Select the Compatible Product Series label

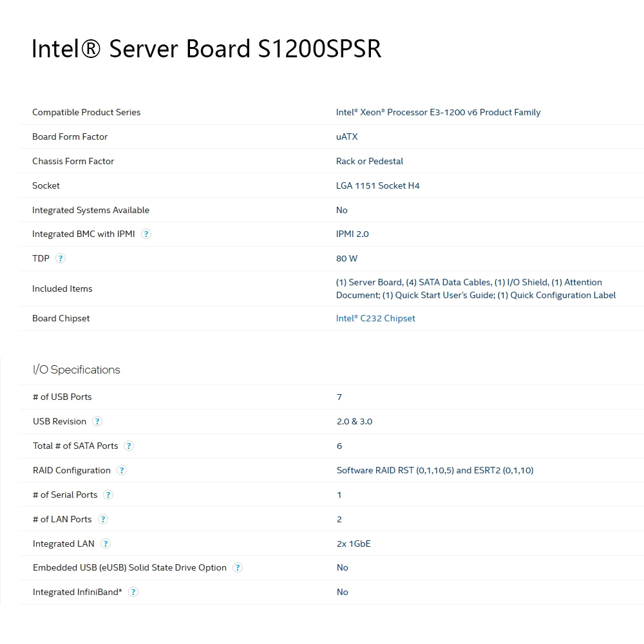click(86, 112)
